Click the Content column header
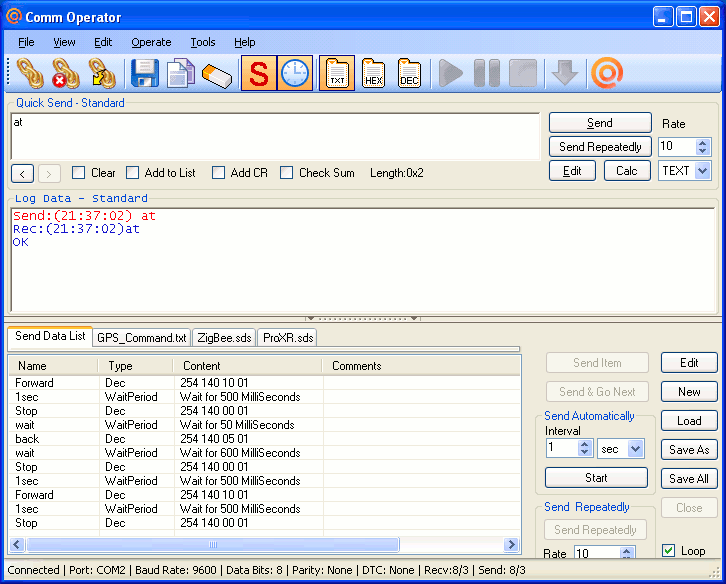This screenshot has height=584, width=726. click(248, 366)
